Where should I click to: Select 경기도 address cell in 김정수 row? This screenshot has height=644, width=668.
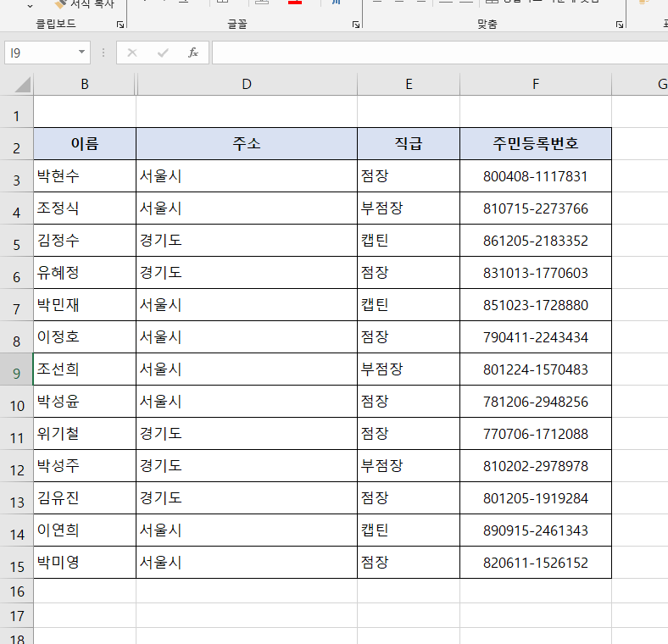coord(247,240)
